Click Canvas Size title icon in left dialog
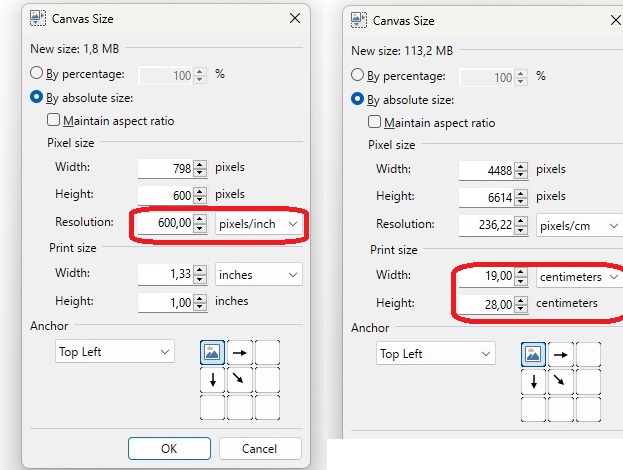 click(x=38, y=18)
